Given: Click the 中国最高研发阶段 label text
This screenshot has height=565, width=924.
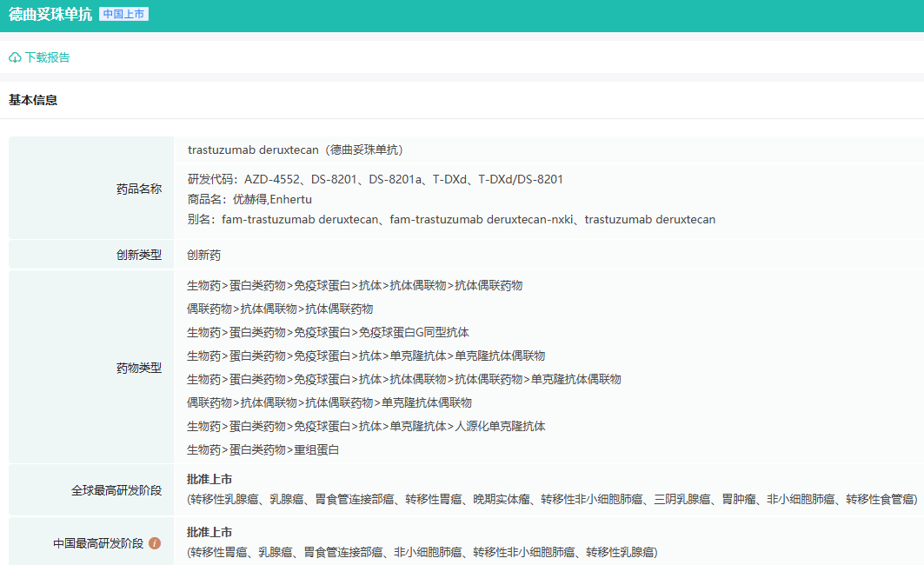Looking at the screenshot, I should tap(98, 543).
